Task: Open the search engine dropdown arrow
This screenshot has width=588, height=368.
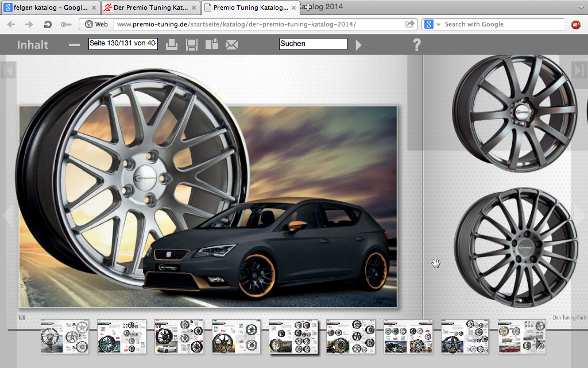Action: 438,24
